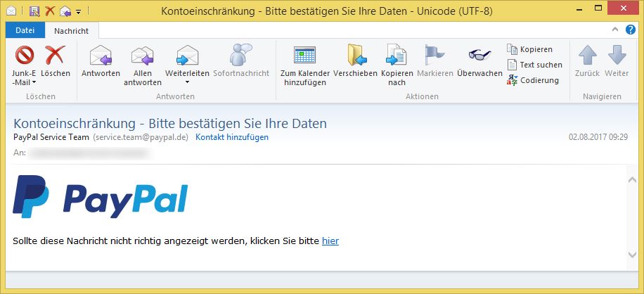Image resolution: width=644 pixels, height=294 pixels.
Task: Select Kopieren nach folder copy
Action: click(397, 65)
